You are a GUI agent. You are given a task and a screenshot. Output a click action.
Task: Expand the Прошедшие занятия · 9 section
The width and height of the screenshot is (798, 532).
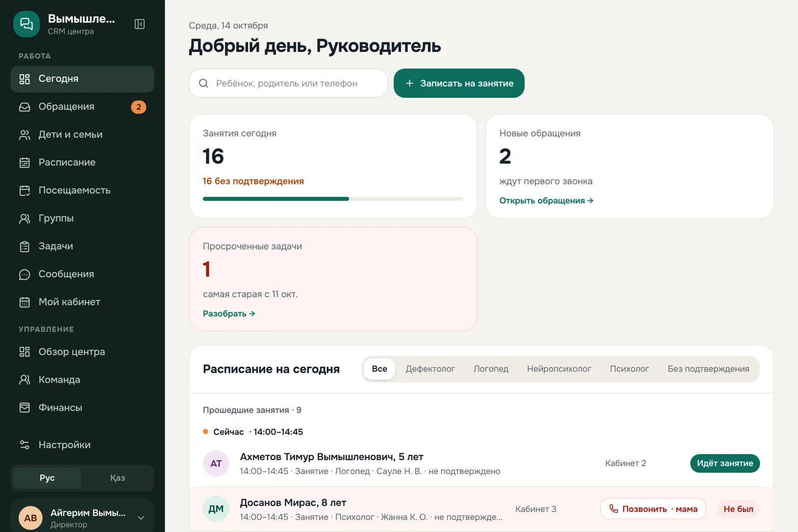tap(252, 410)
